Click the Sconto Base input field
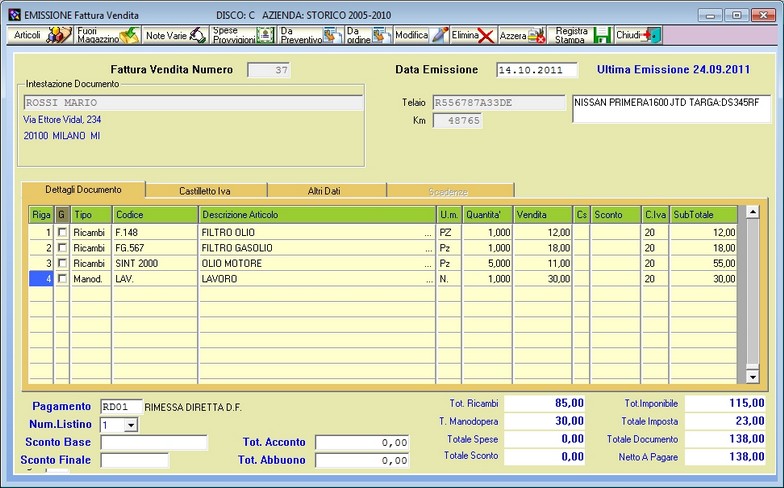 154,442
